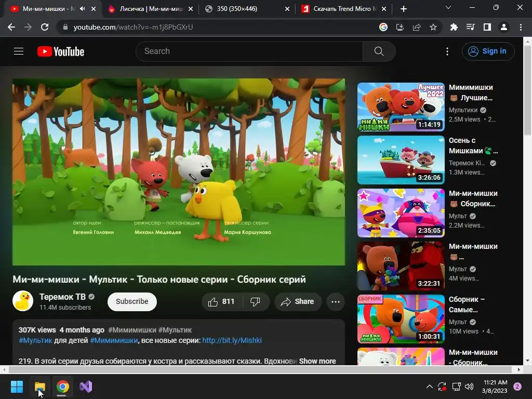Subscribe to Теремок ТВ channel
The width and height of the screenshot is (532, 399).
pos(132,302)
